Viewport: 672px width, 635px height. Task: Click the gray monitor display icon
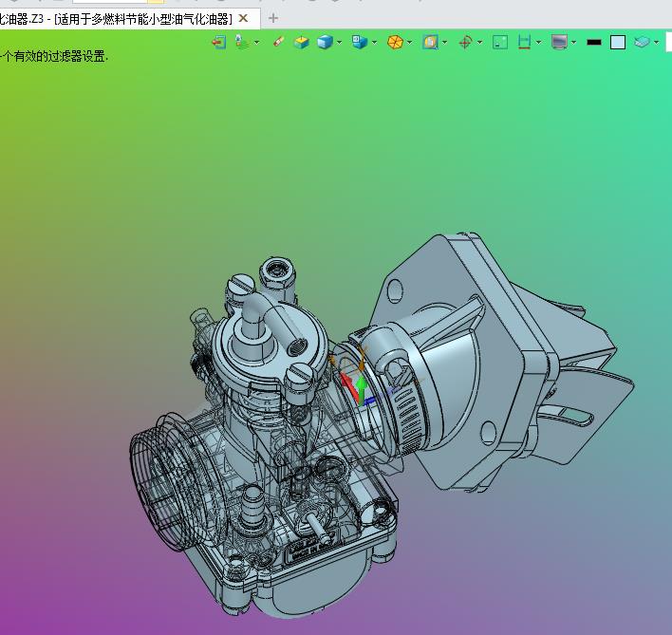559,42
